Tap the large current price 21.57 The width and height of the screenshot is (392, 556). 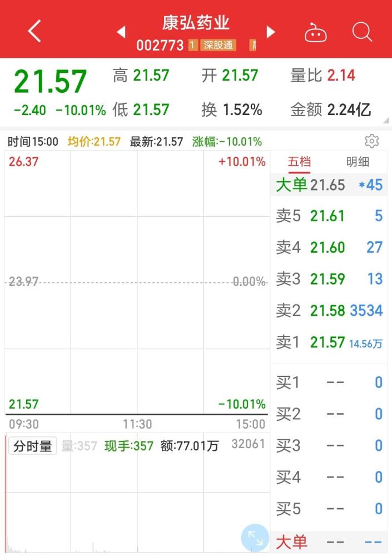click(x=51, y=82)
